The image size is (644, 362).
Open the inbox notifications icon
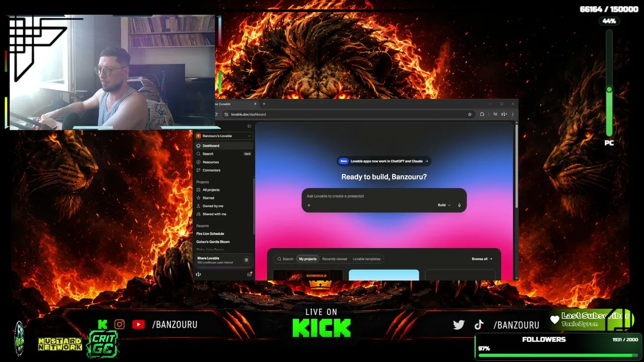249,275
